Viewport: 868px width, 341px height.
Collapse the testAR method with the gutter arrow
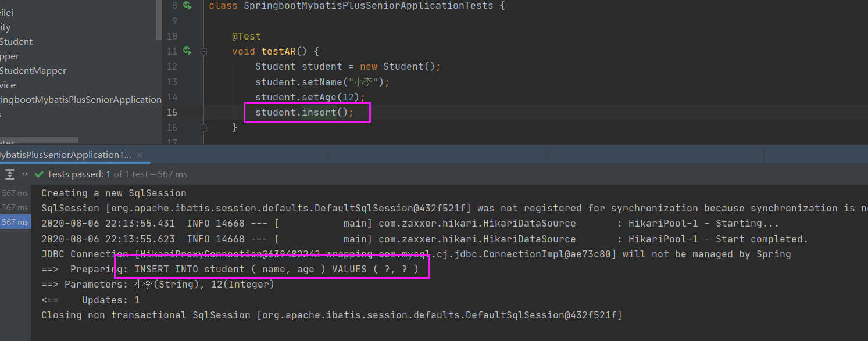(203, 51)
